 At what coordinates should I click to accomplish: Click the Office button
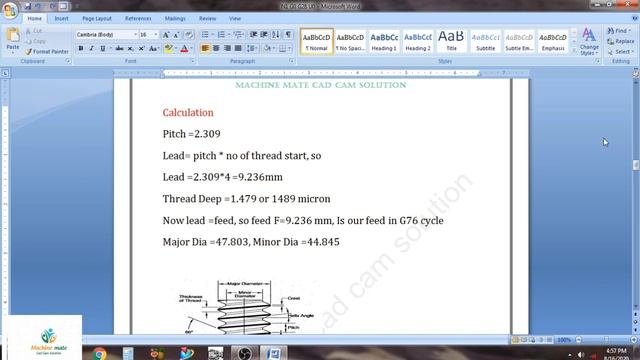point(10,10)
